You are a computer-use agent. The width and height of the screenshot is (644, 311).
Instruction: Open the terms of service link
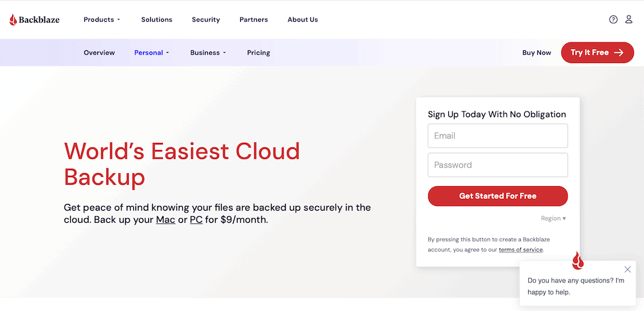point(520,250)
